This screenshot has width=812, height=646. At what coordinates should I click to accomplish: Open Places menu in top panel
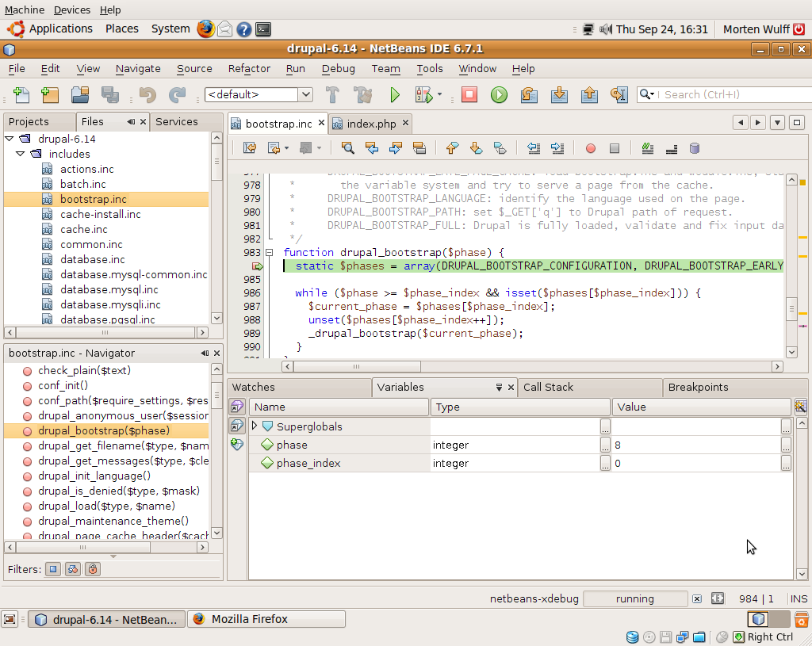coord(121,29)
